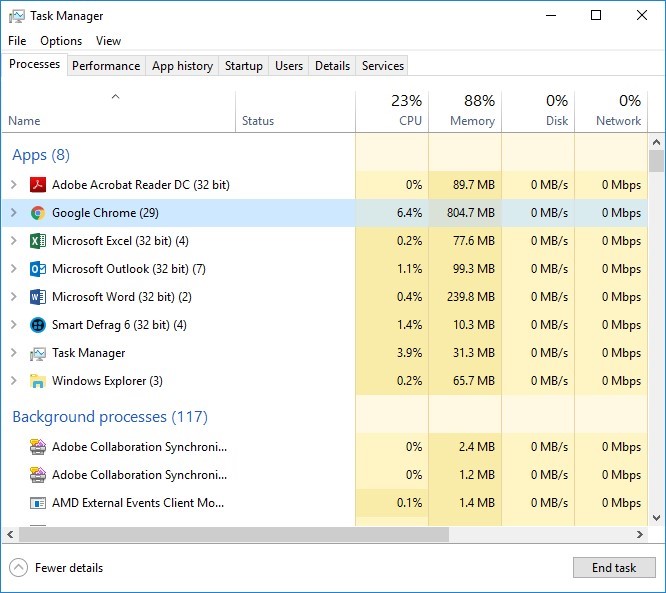Click the Microsoft Outlook icon
This screenshot has width=666, height=593.
point(38,269)
